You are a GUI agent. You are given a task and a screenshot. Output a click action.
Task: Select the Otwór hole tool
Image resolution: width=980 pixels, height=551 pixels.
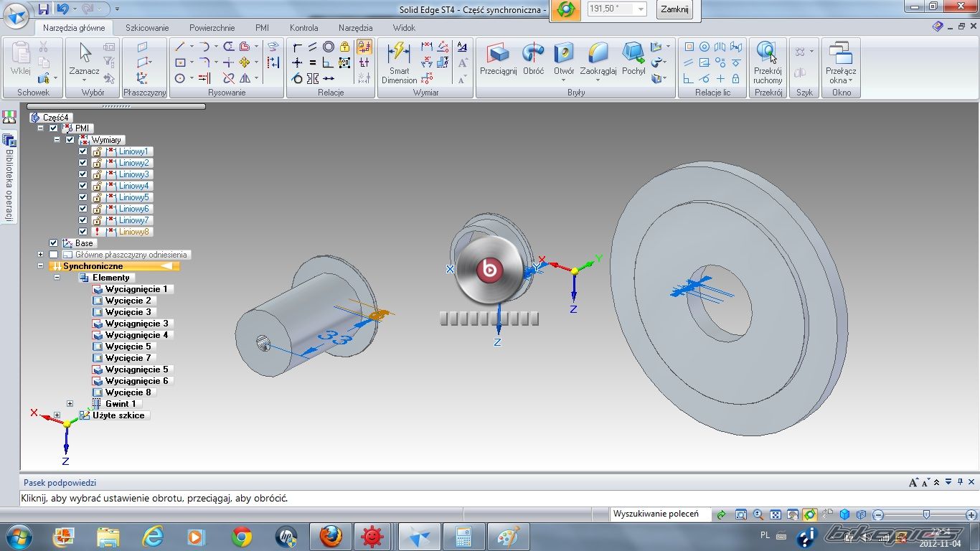click(x=564, y=58)
